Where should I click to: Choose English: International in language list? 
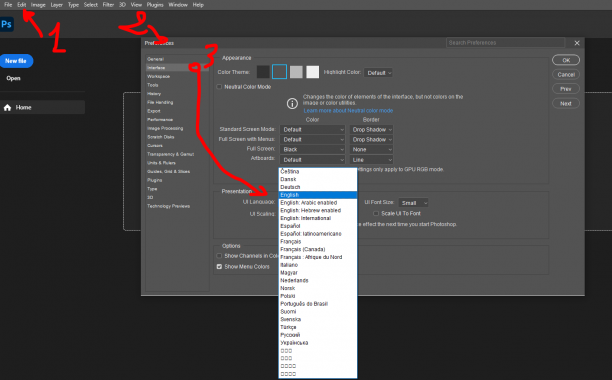pos(318,218)
